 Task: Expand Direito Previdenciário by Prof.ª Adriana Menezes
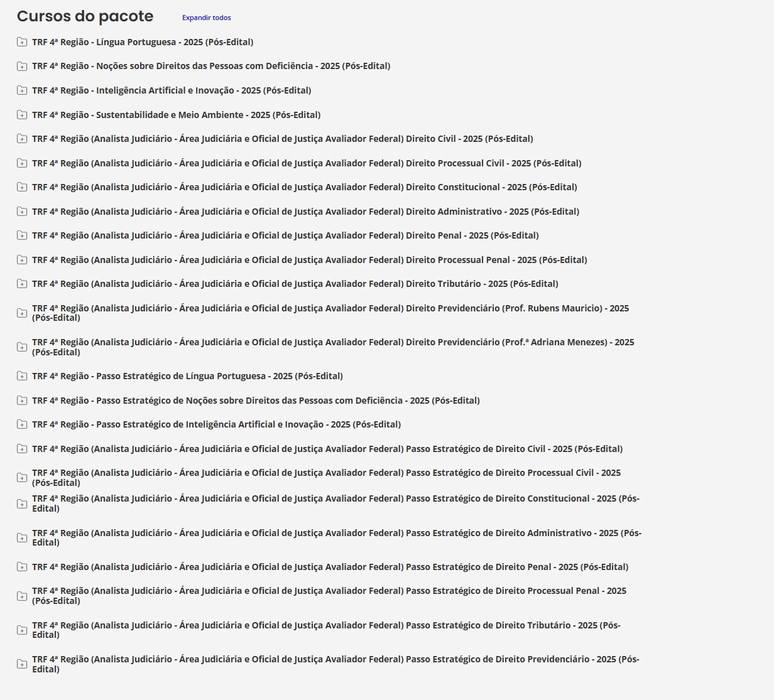(x=332, y=342)
